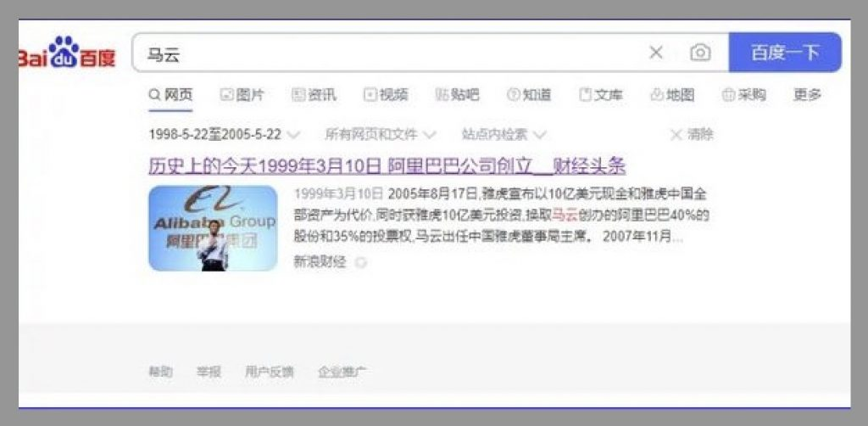The width and height of the screenshot is (868, 426).
Task: Open the 用户反馈 footer link
Action: click(x=269, y=373)
